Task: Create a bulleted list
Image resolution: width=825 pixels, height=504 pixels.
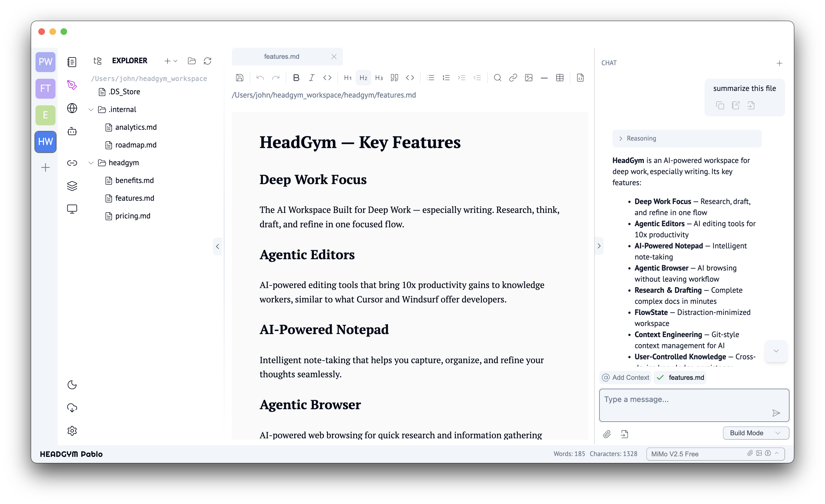Action: point(431,78)
